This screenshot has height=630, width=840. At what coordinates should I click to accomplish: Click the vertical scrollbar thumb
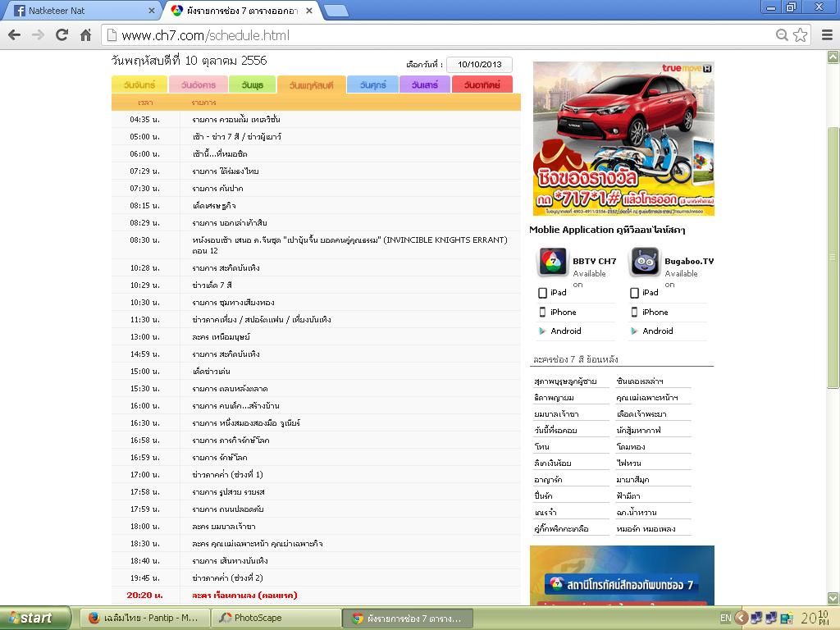(833, 257)
